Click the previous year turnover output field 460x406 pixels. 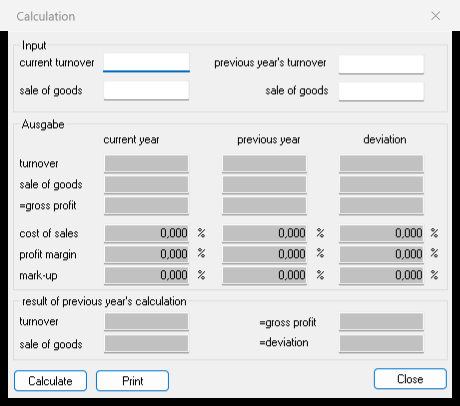pos(264,163)
